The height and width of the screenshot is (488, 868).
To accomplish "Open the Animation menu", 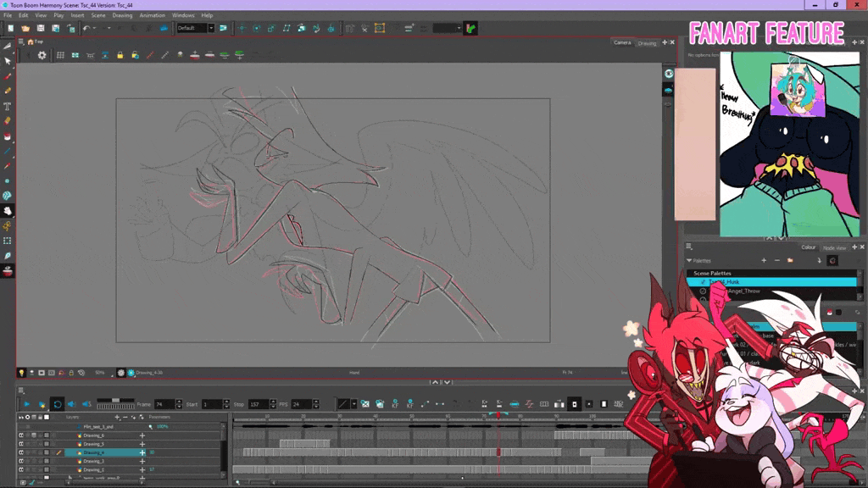I will (x=153, y=15).
